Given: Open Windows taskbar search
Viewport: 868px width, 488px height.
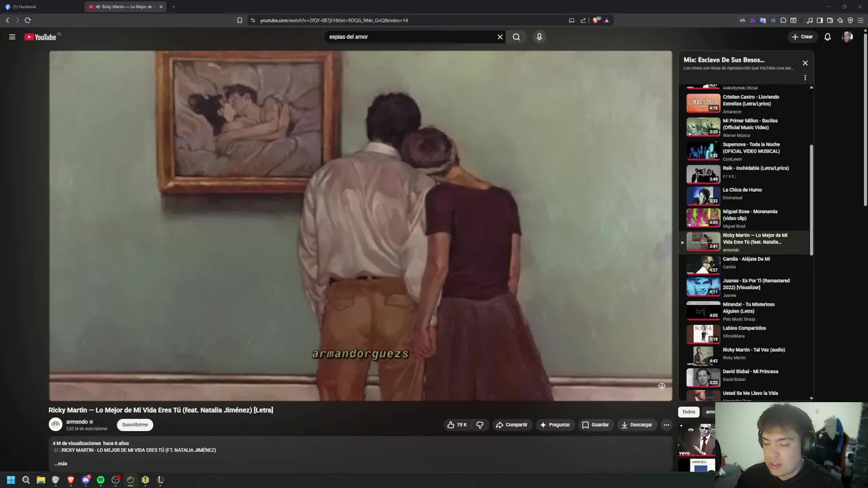Looking at the screenshot, I should tap(26, 480).
